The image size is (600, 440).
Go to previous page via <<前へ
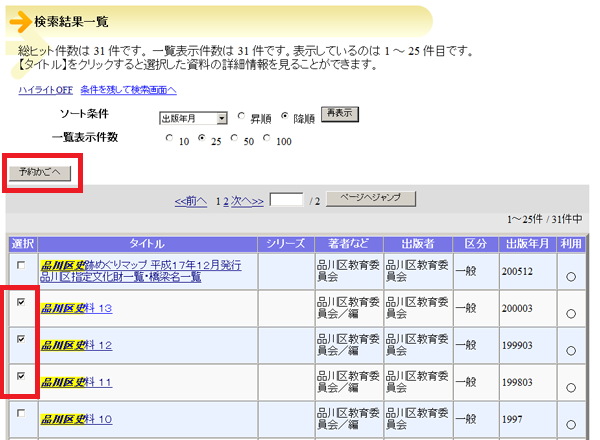(x=191, y=201)
